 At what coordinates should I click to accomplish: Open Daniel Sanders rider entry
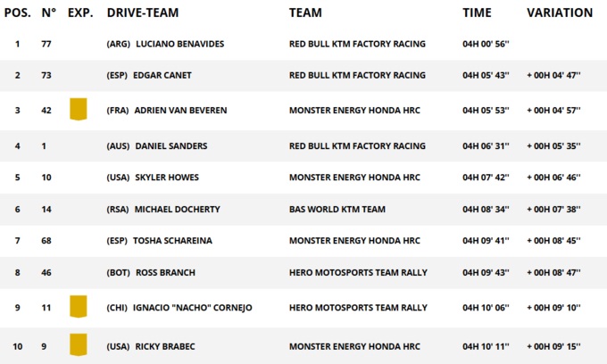click(x=171, y=146)
